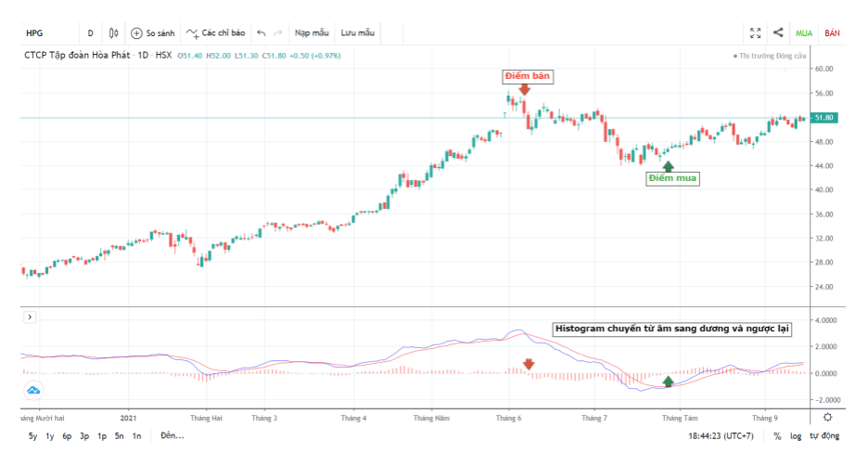Screen dimensions: 868x466
Task: Click the So sánh compare button
Action: click(153, 33)
